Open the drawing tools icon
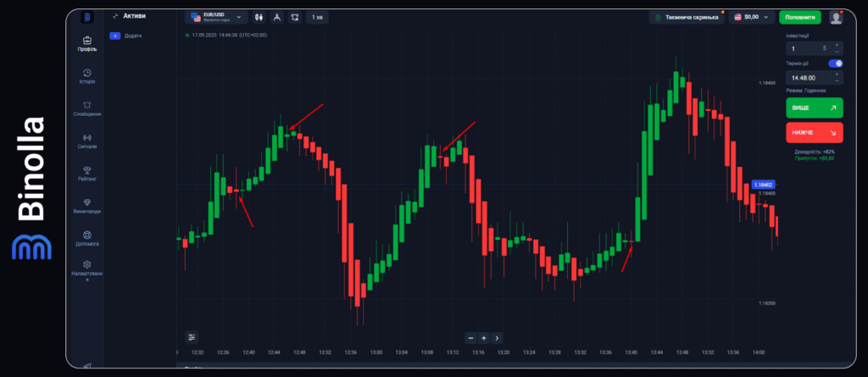Viewport: 868px width, 377px height. click(x=276, y=17)
